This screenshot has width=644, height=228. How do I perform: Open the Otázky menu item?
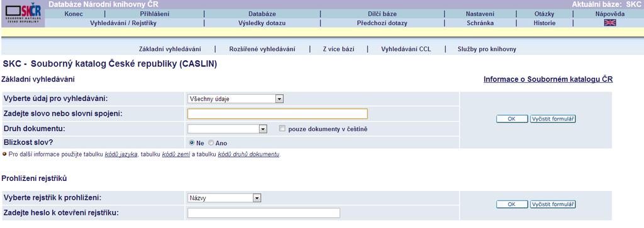(x=544, y=14)
